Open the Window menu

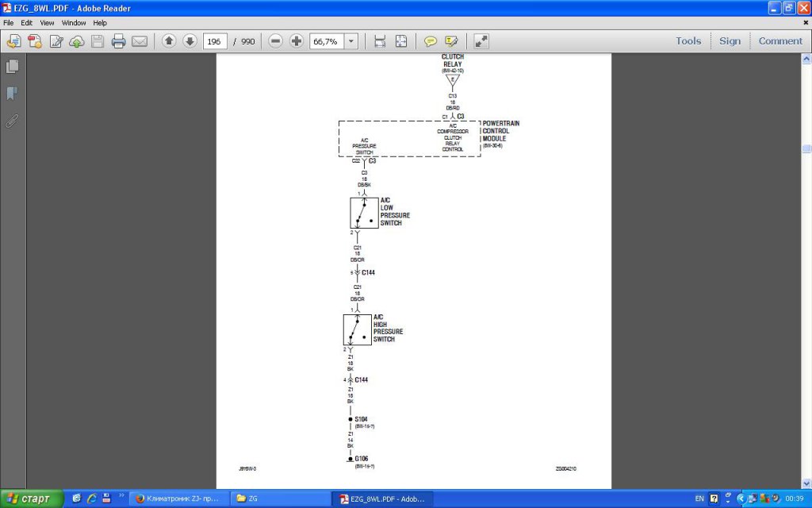pos(74,23)
